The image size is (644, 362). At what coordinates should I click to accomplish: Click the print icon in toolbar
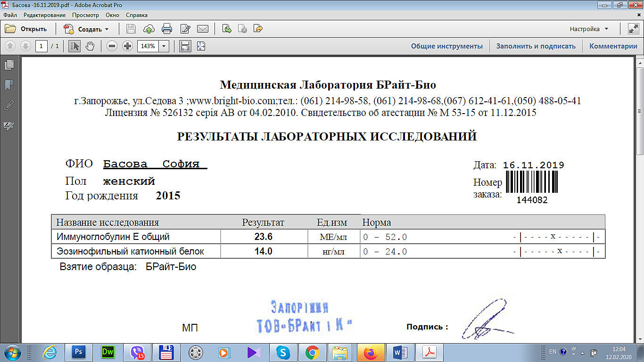tap(167, 29)
